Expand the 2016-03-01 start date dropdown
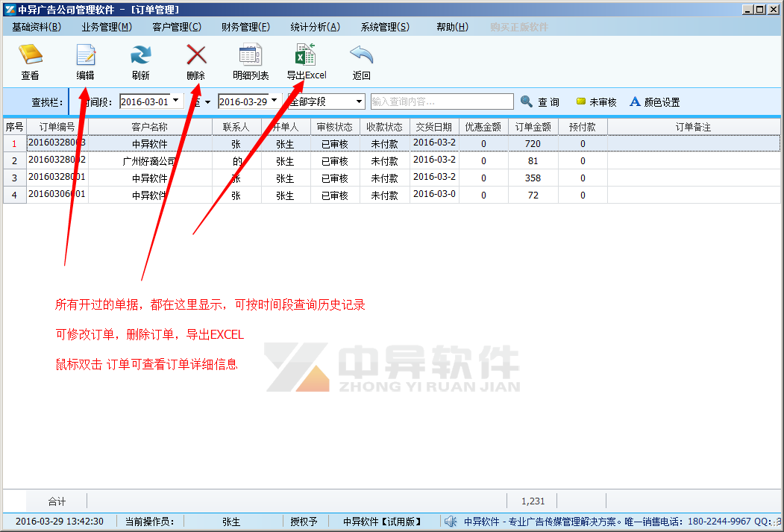The image size is (784, 532). pyautogui.click(x=175, y=101)
